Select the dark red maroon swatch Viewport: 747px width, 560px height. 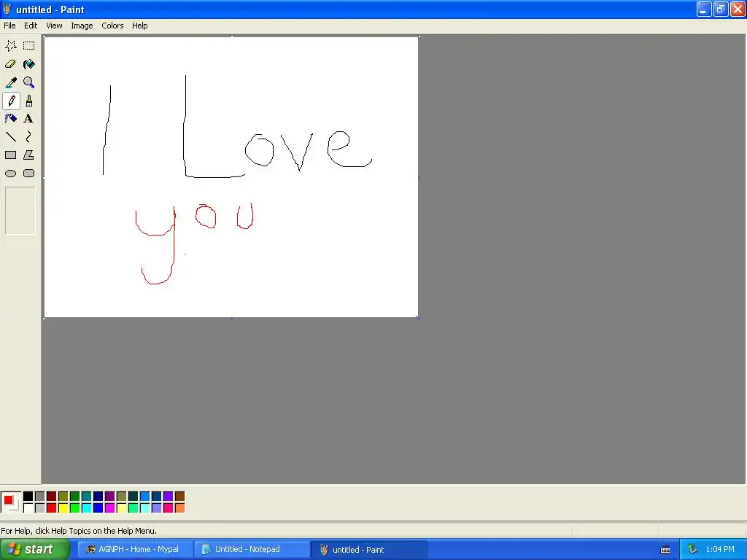52,496
